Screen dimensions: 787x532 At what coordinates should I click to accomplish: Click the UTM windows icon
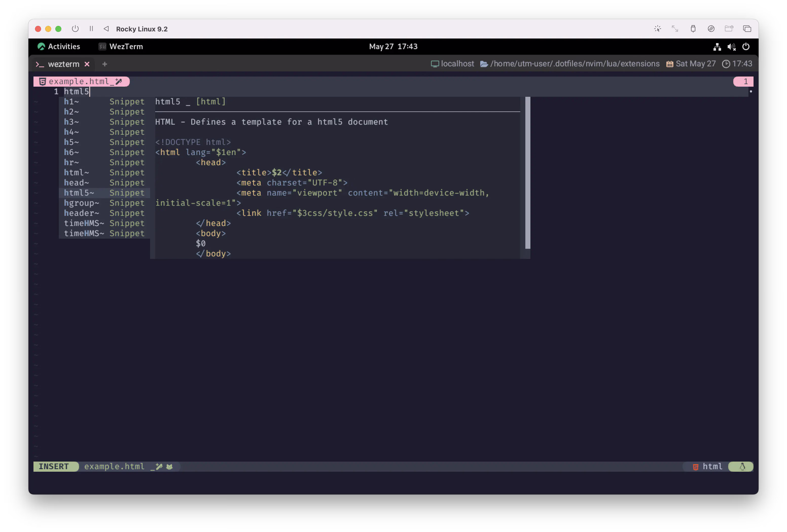[747, 29]
